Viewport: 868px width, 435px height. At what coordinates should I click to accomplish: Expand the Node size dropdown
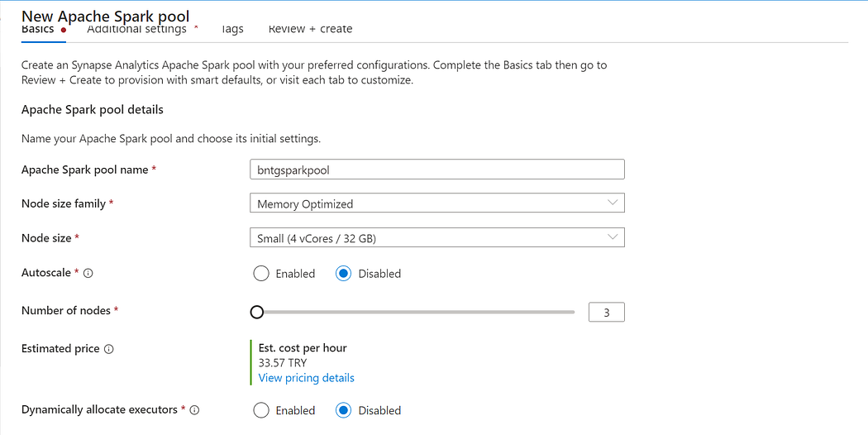pyautogui.click(x=436, y=238)
